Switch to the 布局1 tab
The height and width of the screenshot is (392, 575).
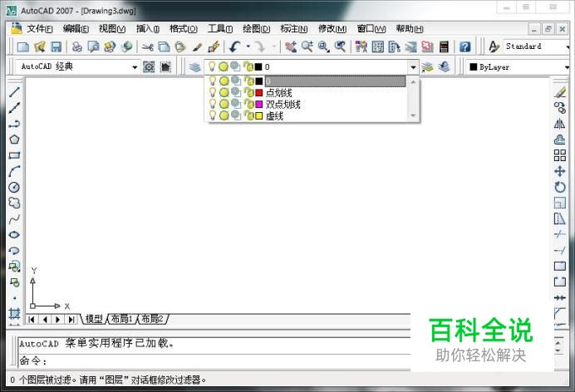click(122, 319)
